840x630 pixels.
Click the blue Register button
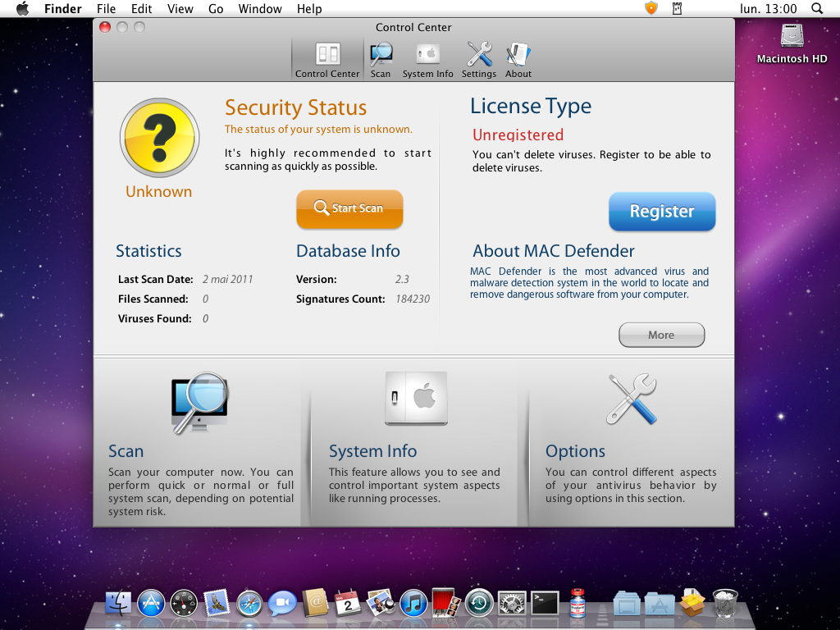coord(662,212)
